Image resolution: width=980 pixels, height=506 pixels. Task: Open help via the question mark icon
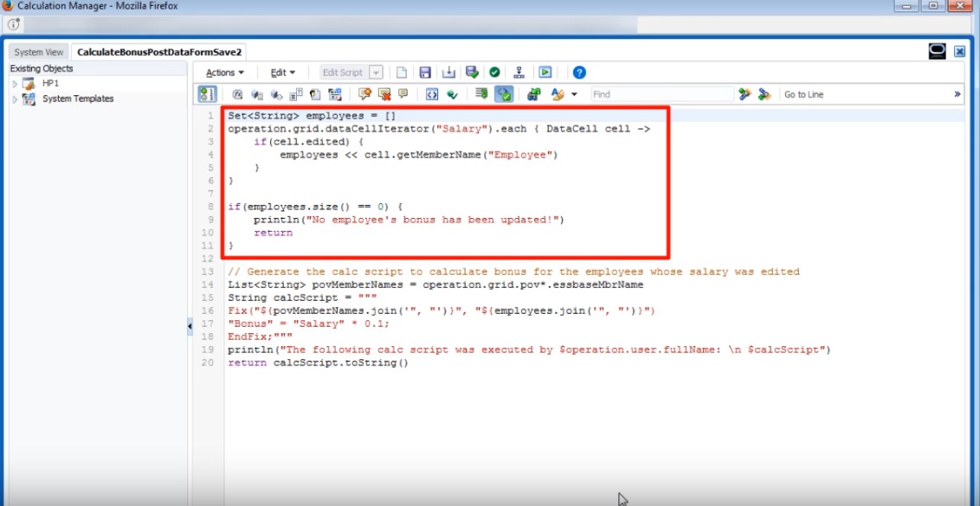click(x=577, y=72)
